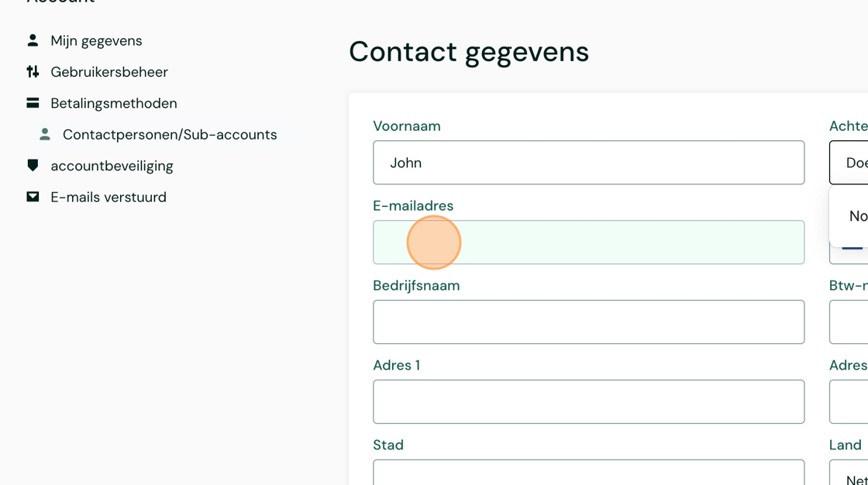
Task: Open the Land dropdown
Action: (x=849, y=473)
